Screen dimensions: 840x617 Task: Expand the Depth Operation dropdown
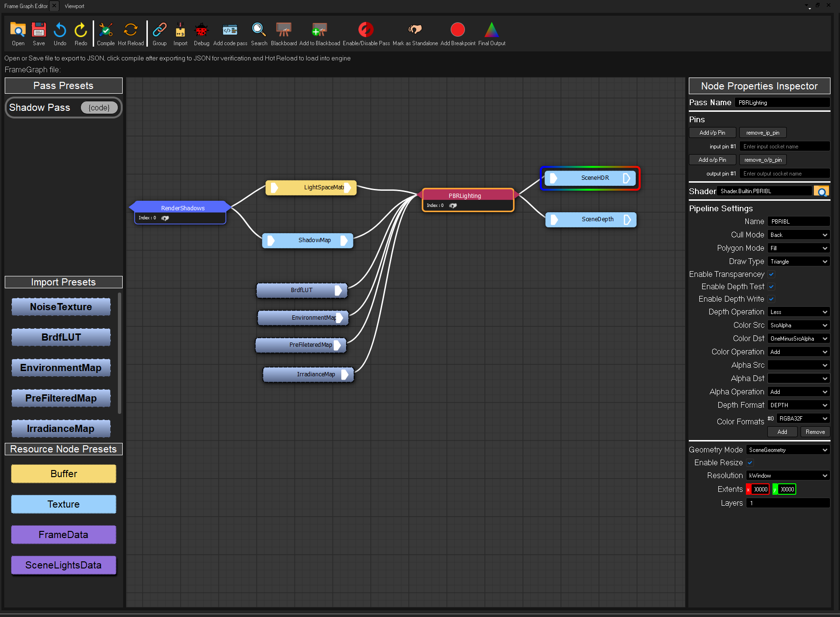coord(799,312)
